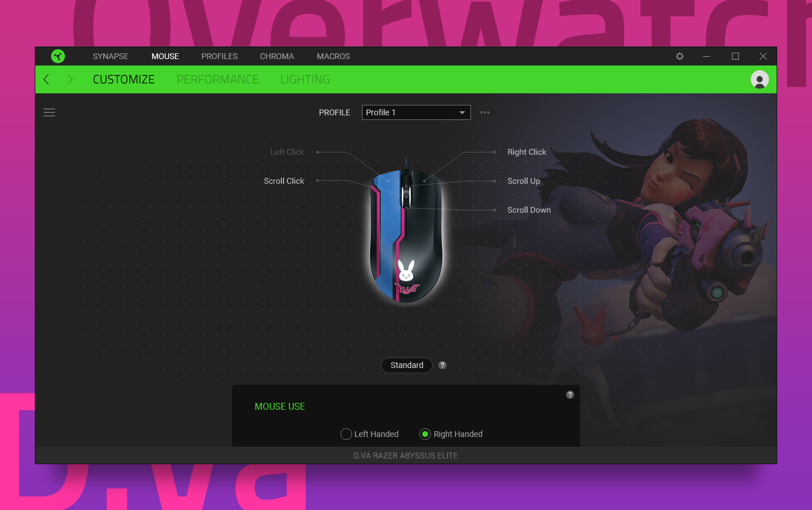Open help icon next to Standard
Screen dimensions: 812x510
point(443,365)
